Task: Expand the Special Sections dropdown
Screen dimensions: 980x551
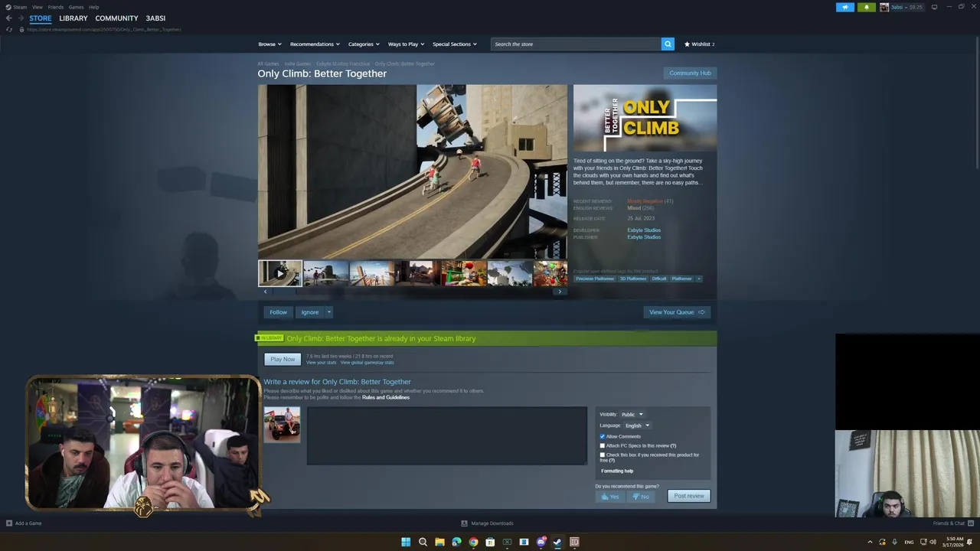Action: pos(455,44)
